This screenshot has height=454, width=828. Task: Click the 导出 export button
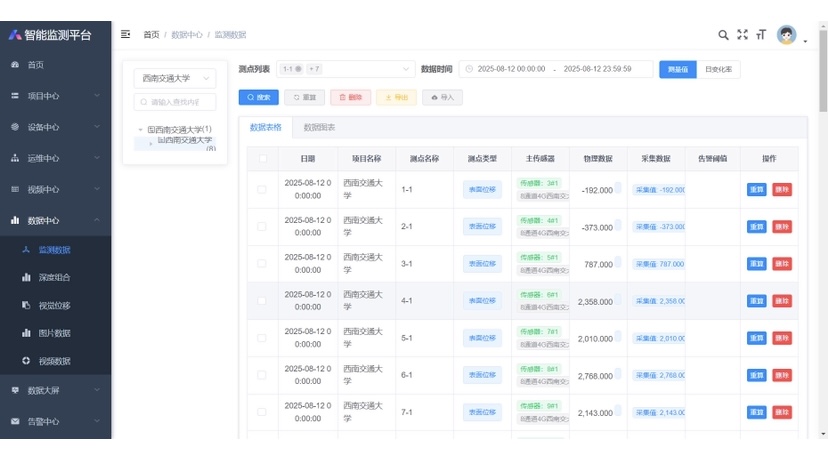[396, 97]
